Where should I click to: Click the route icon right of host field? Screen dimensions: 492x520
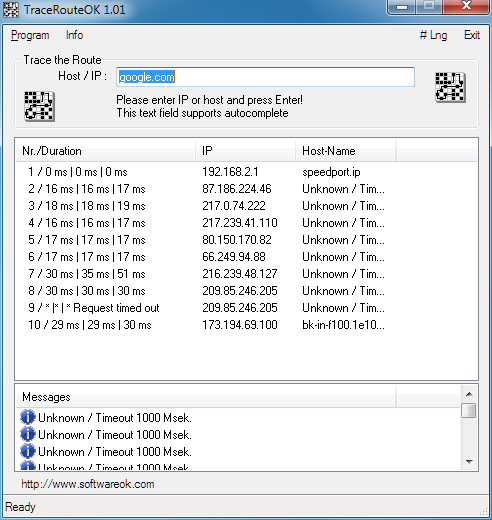[450, 87]
